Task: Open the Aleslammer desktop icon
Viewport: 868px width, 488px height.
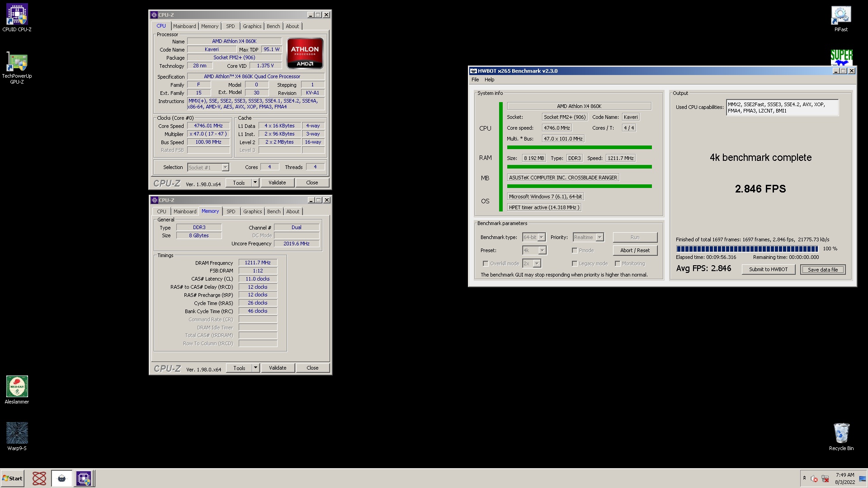Action: pyautogui.click(x=17, y=389)
